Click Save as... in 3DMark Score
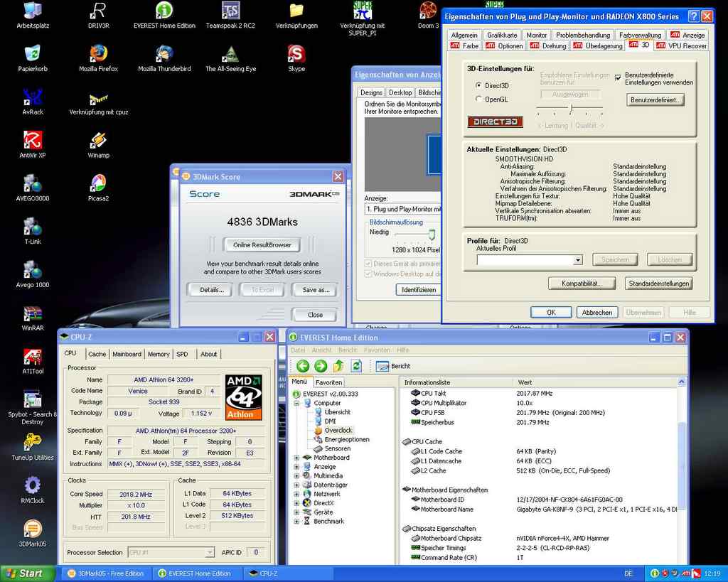The width and height of the screenshot is (728, 582). pyautogui.click(x=316, y=290)
